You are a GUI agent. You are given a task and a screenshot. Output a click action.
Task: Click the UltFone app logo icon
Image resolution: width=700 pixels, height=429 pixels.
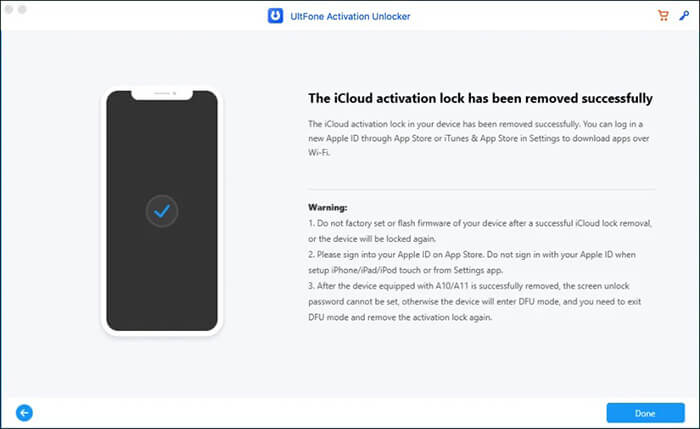[275, 16]
